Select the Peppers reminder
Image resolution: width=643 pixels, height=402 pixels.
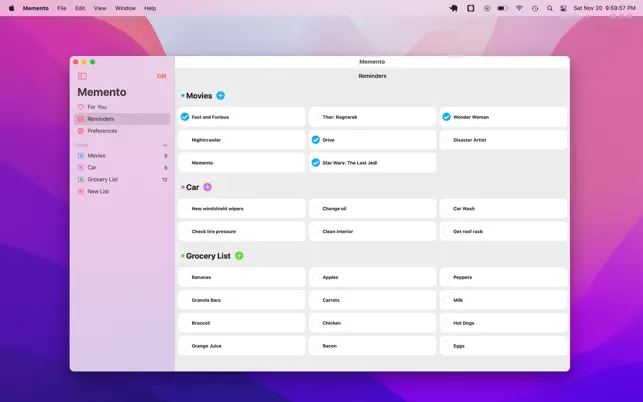(x=503, y=277)
